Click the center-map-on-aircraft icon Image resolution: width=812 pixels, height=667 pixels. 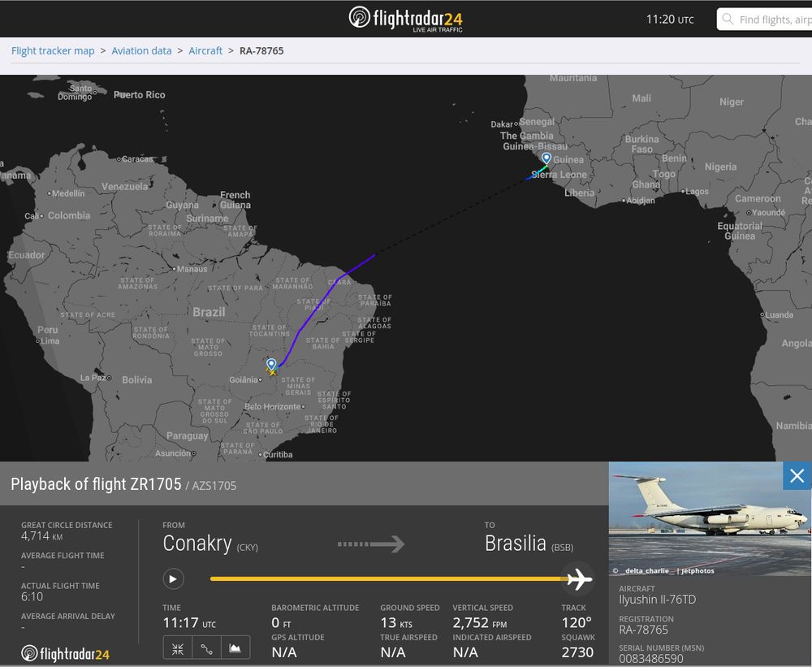(178, 649)
